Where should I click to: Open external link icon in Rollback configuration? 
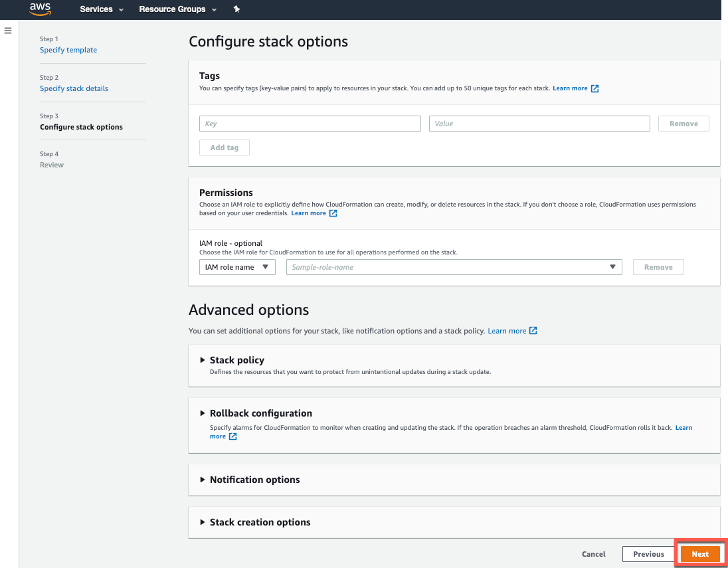[x=232, y=436]
